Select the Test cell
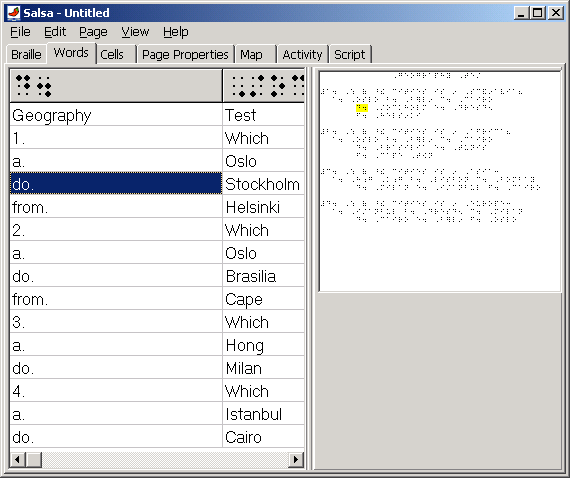Viewport: 570px width, 478px height. click(264, 115)
